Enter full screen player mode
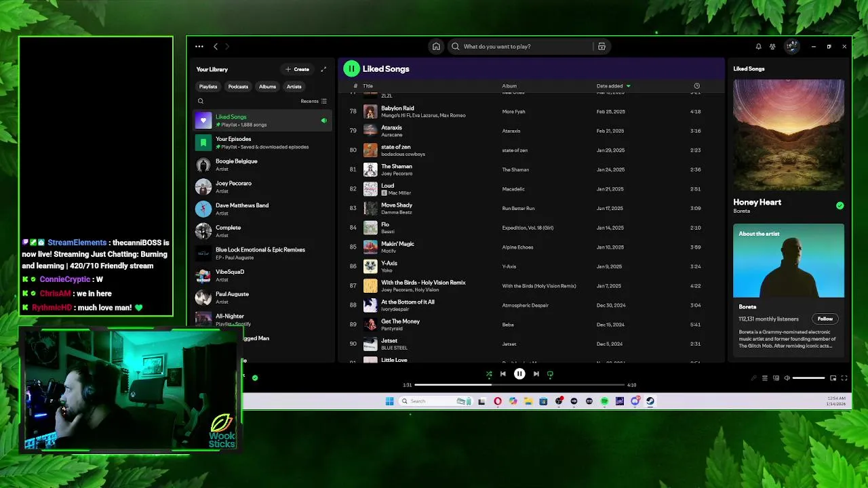 click(844, 378)
